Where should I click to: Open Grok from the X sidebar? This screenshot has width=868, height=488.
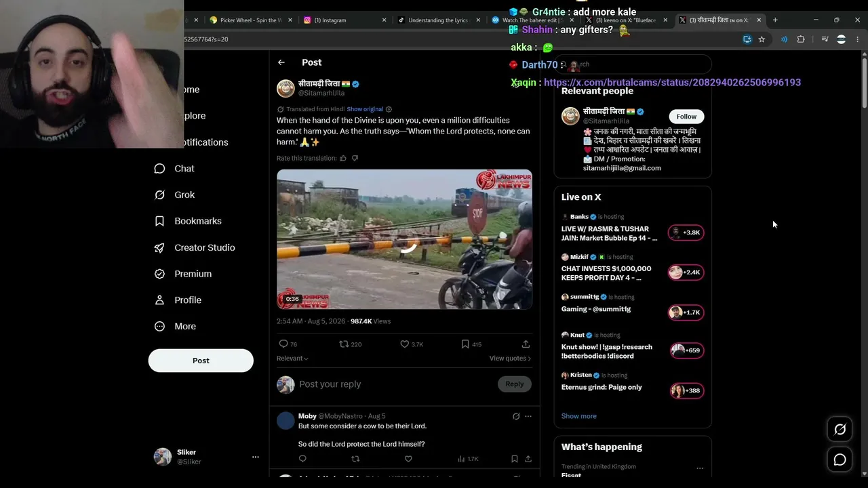(174, 195)
